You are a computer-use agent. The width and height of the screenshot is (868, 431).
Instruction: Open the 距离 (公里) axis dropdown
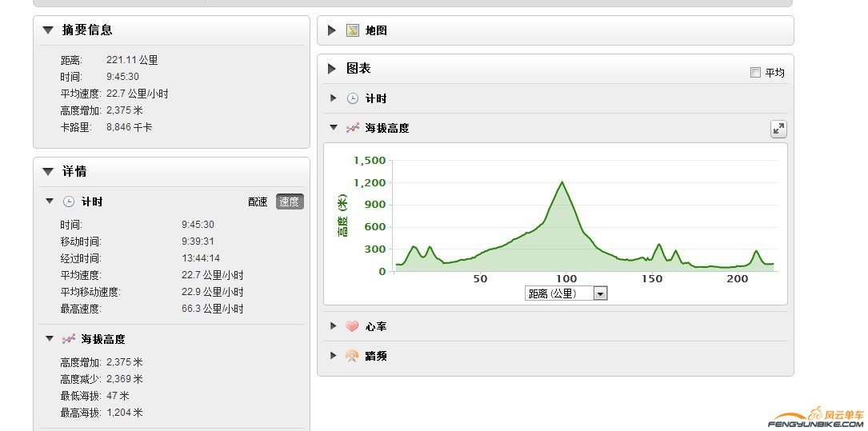click(600, 293)
